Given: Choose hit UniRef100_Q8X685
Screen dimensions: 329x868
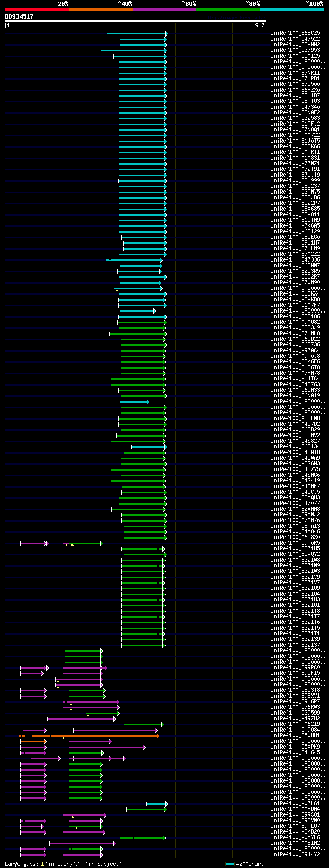Looking at the screenshot, I should point(295,209).
